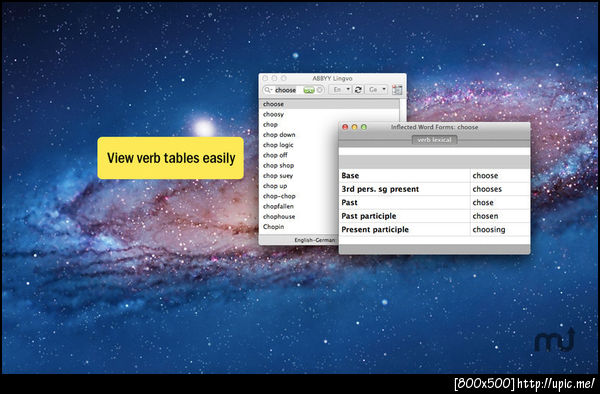Click the magnifier icon in Lingvo search field
600x394 pixels.
[268, 90]
